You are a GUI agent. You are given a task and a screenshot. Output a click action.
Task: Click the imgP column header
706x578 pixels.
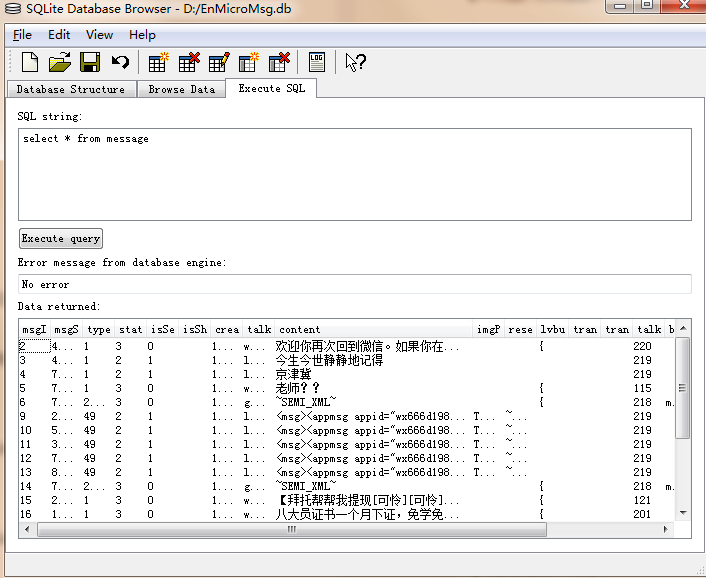489,330
